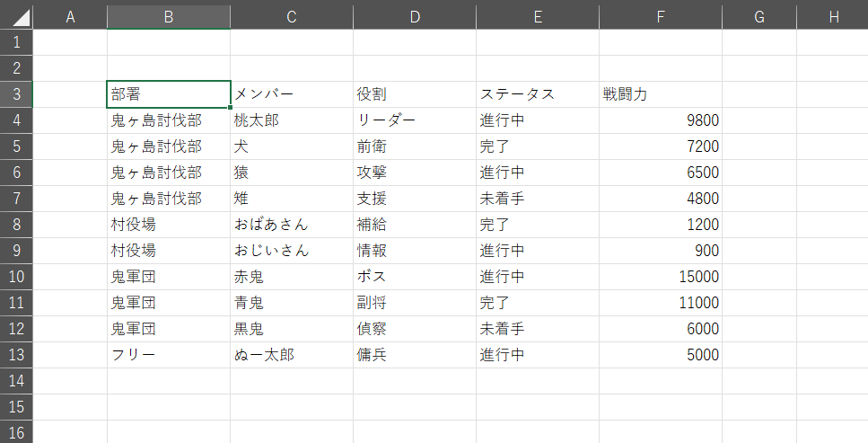
Task: Click the 戦闘力 header cell
Action: tap(660, 94)
